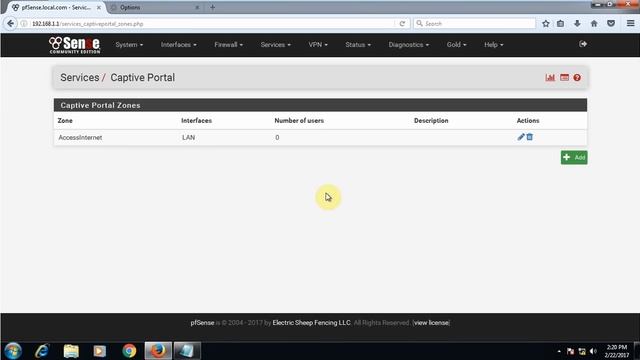640x360 pixels.
Task: Expand the Status menu
Action: coord(358,45)
